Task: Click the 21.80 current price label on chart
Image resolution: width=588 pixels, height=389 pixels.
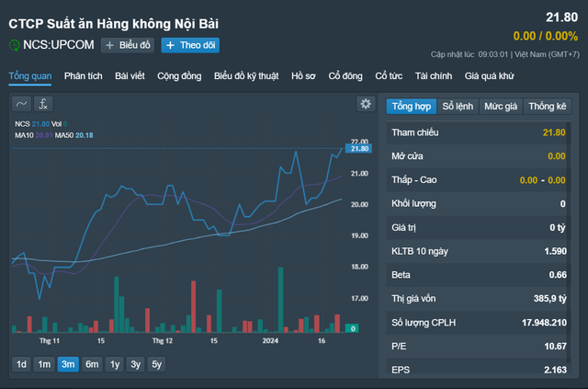Action: click(x=359, y=148)
